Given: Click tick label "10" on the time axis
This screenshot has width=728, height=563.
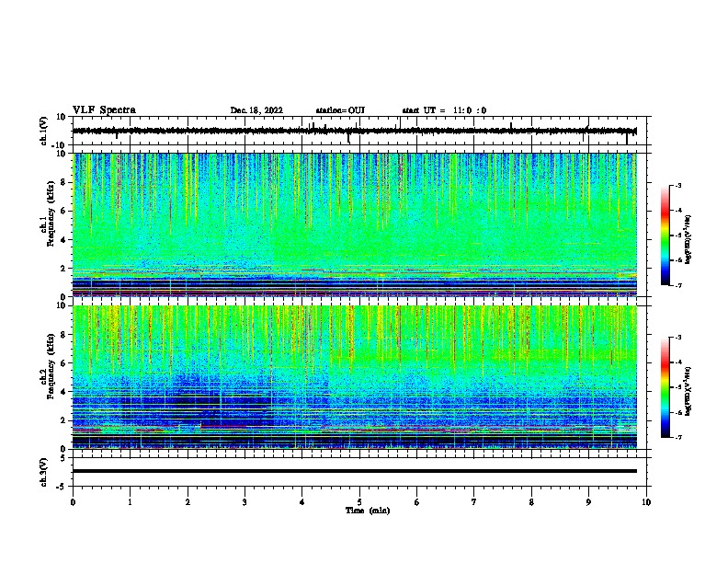Looking at the screenshot, I should coord(646,502).
